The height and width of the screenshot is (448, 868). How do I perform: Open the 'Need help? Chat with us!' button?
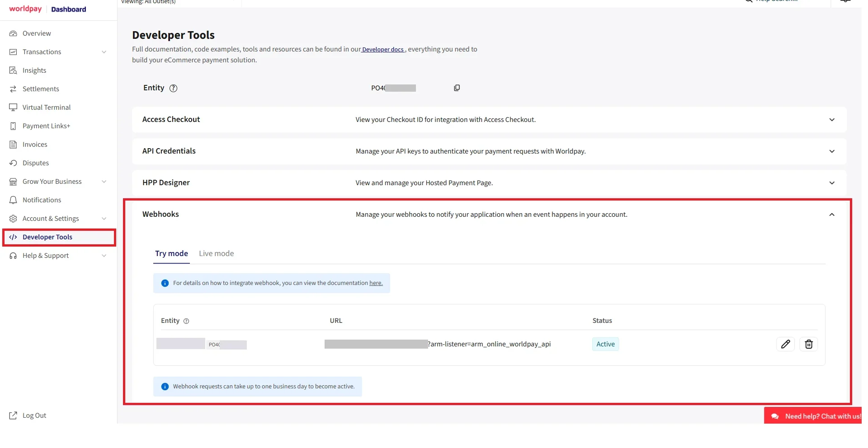813,415
